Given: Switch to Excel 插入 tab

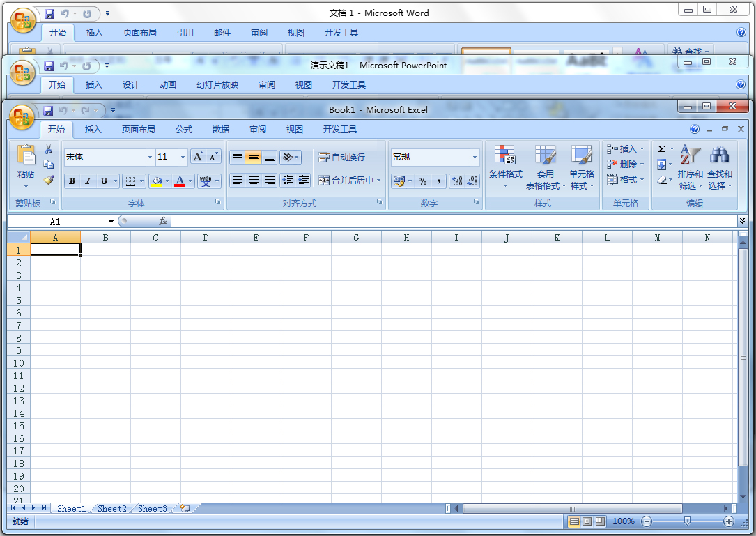Looking at the screenshot, I should pos(93,130).
